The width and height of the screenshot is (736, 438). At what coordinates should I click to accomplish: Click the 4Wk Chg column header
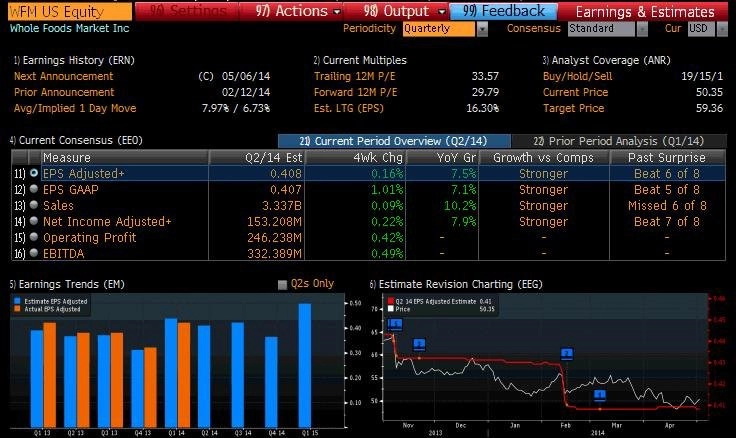[x=356, y=157]
